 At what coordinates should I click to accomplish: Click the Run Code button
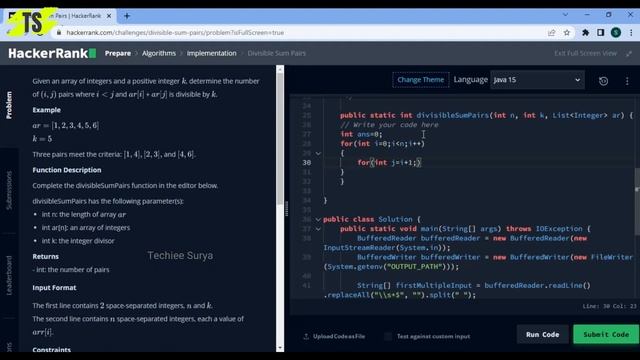pos(542,335)
